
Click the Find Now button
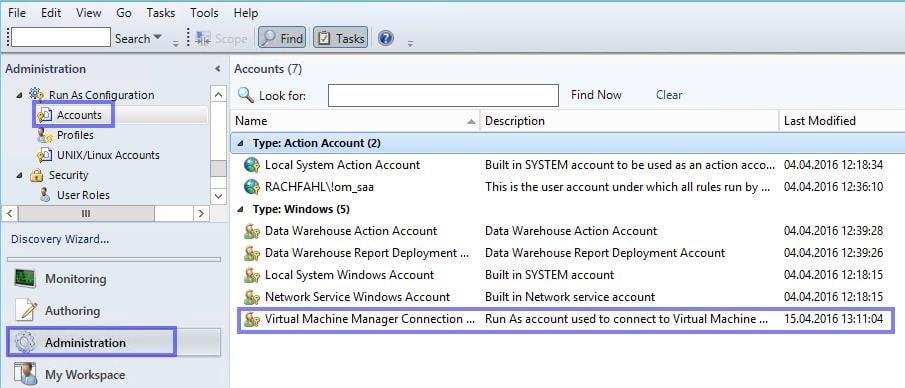click(596, 95)
